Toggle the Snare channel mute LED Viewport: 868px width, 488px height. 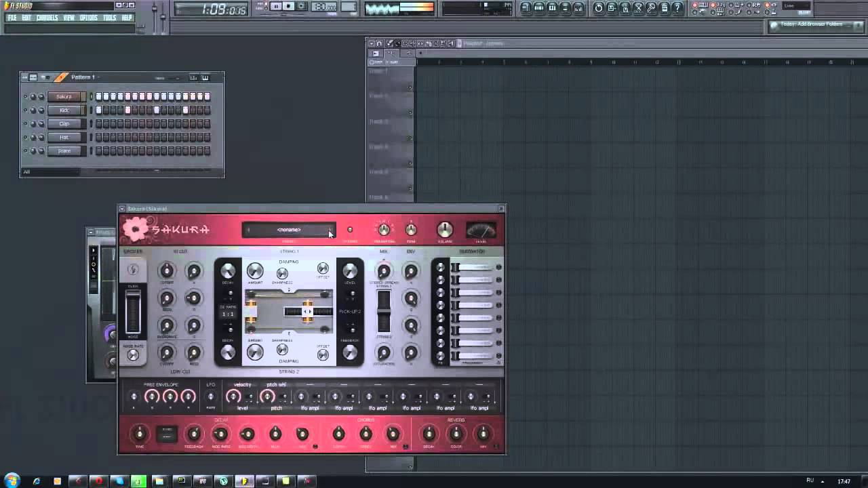[25, 150]
